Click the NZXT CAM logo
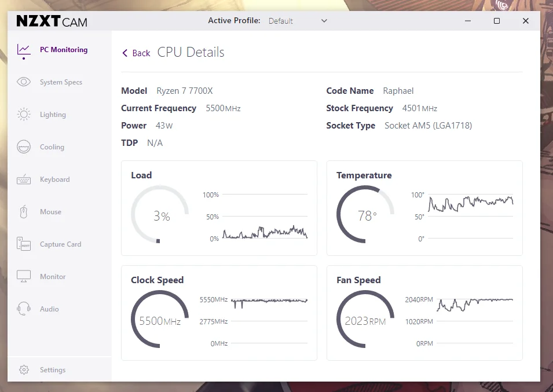The width and height of the screenshot is (553, 392). pyautogui.click(x=52, y=21)
